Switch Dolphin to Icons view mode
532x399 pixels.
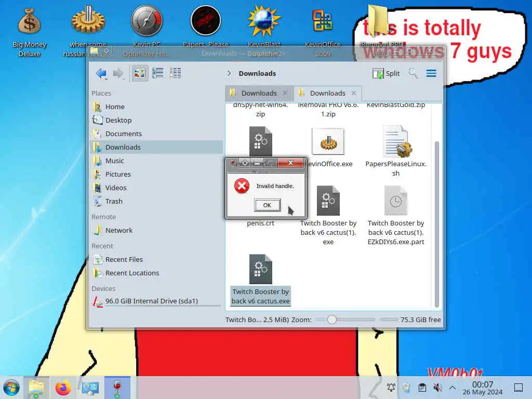[x=139, y=73]
